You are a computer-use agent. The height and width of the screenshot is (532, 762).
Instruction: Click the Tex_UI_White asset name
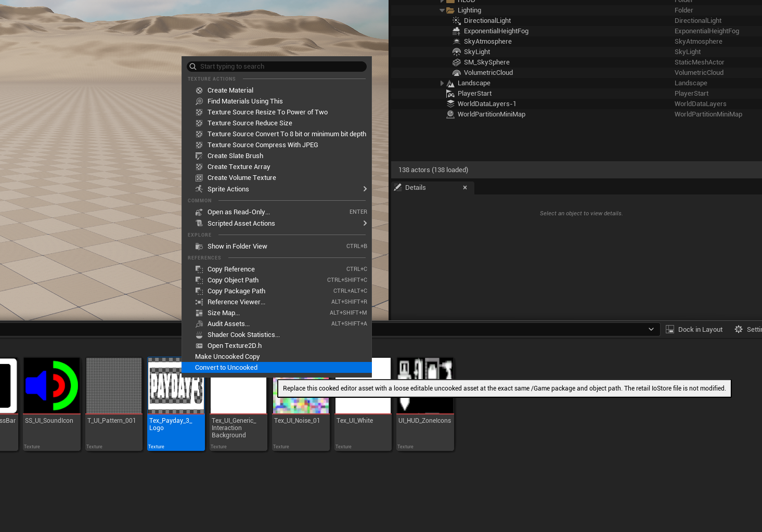point(355,421)
